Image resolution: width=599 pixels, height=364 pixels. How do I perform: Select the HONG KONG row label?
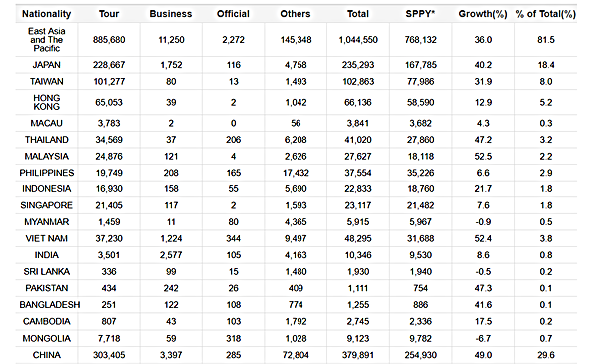[47, 103]
